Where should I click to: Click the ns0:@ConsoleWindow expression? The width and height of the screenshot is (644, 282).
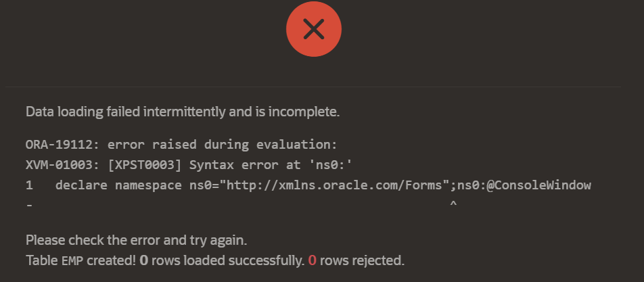click(524, 185)
